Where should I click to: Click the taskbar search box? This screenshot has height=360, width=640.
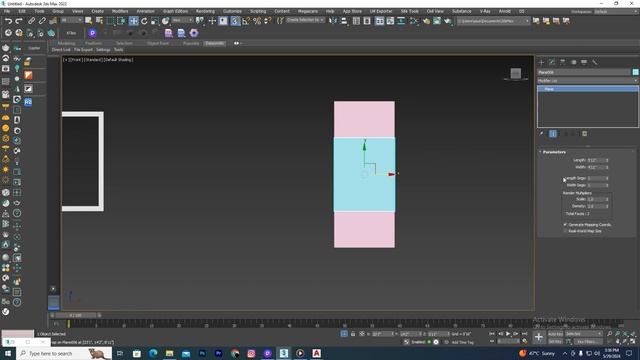pyautogui.click(x=64, y=353)
